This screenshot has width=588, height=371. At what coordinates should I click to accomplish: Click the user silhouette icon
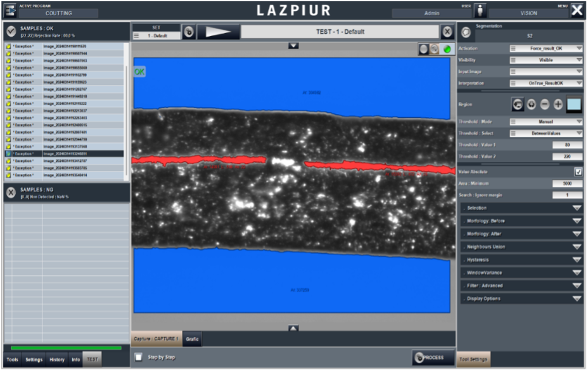(480, 11)
